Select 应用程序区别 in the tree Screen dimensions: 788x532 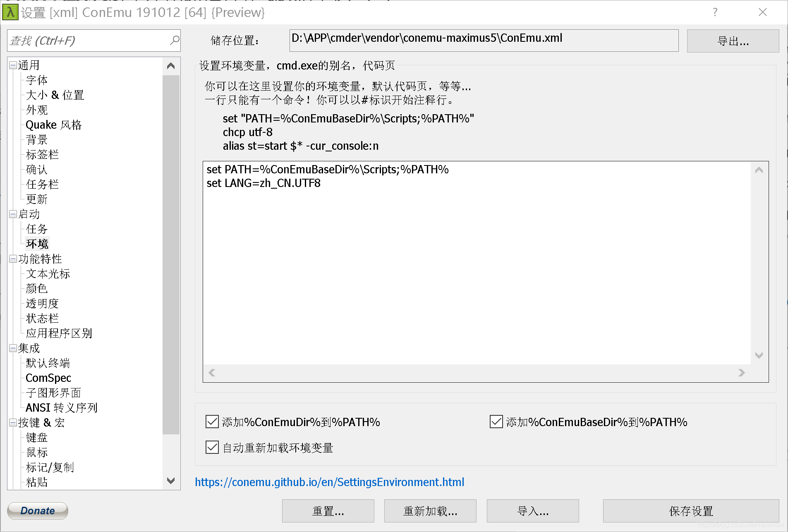click(59, 333)
